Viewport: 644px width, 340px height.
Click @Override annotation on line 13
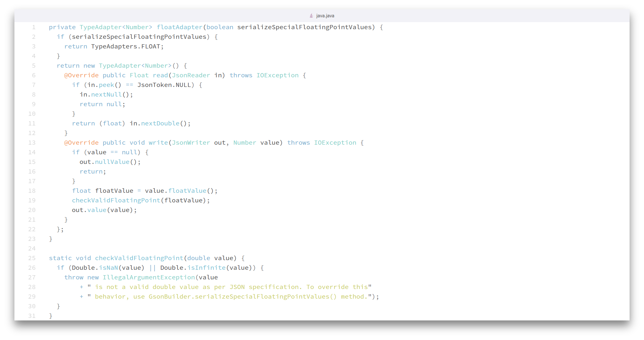tap(81, 143)
